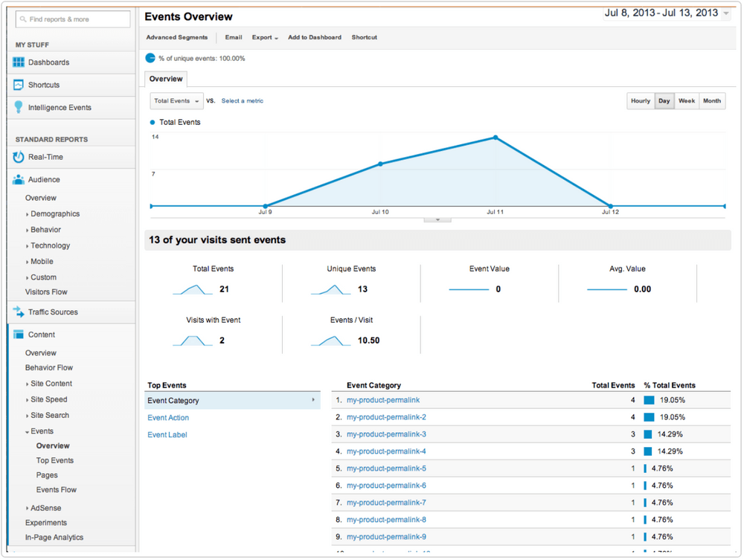Switch chart to Month granularity

pos(712,100)
